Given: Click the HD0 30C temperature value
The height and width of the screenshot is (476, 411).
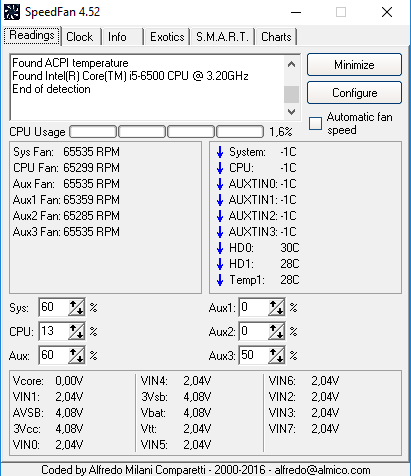Looking at the screenshot, I should coord(290,248).
